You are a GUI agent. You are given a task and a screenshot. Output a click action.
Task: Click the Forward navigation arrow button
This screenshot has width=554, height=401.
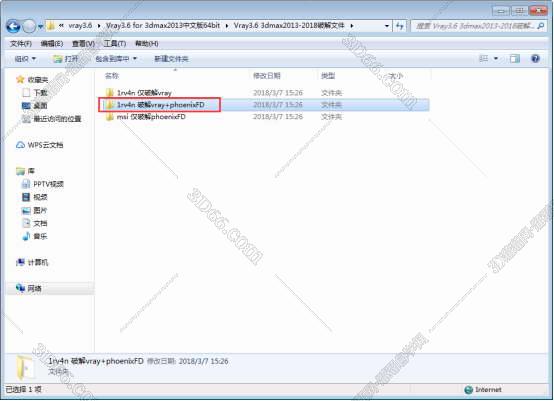[29, 26]
